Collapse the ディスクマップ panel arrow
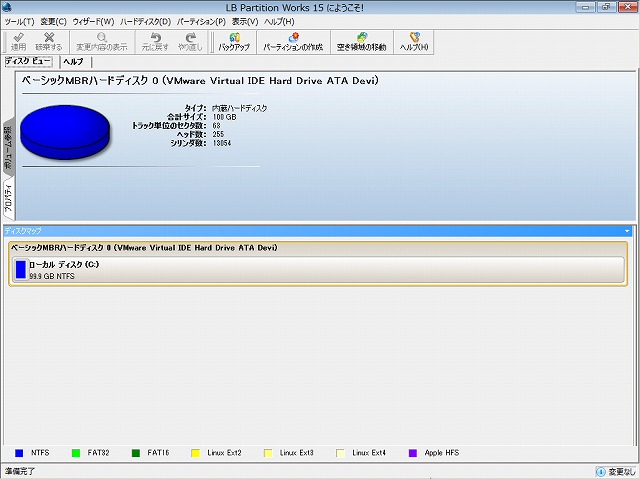Viewport: 640px width, 479px height. point(627,231)
